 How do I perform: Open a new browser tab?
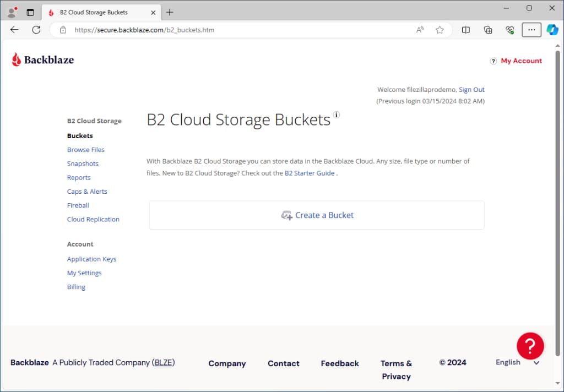pyautogui.click(x=170, y=12)
